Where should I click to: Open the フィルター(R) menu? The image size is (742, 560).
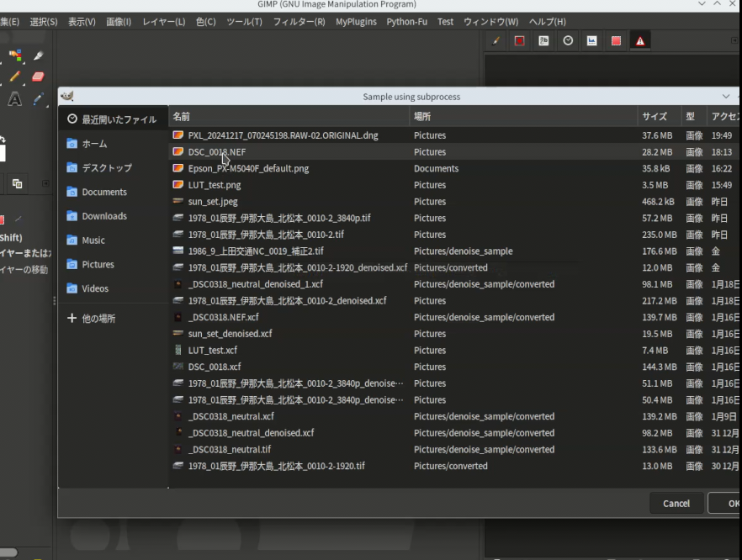point(299,22)
